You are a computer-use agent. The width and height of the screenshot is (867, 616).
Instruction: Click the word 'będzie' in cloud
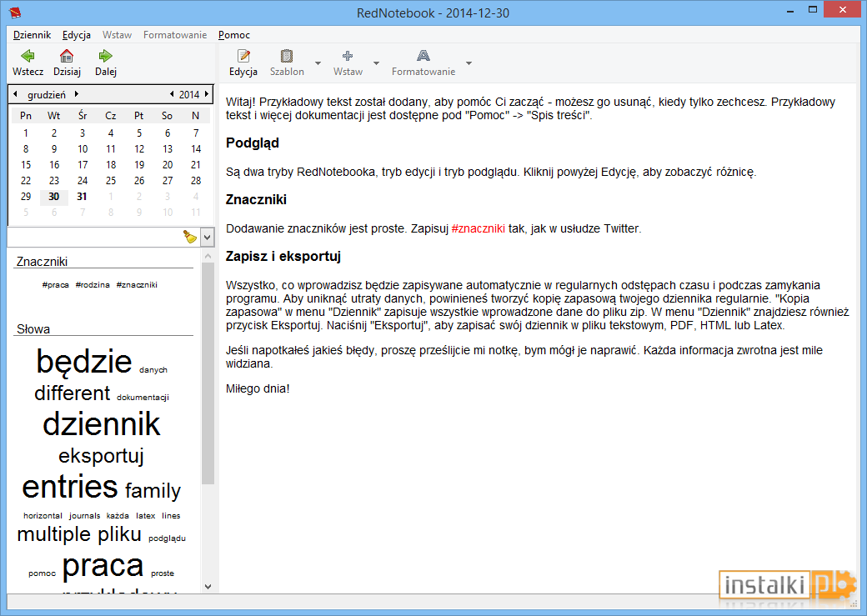(84, 363)
